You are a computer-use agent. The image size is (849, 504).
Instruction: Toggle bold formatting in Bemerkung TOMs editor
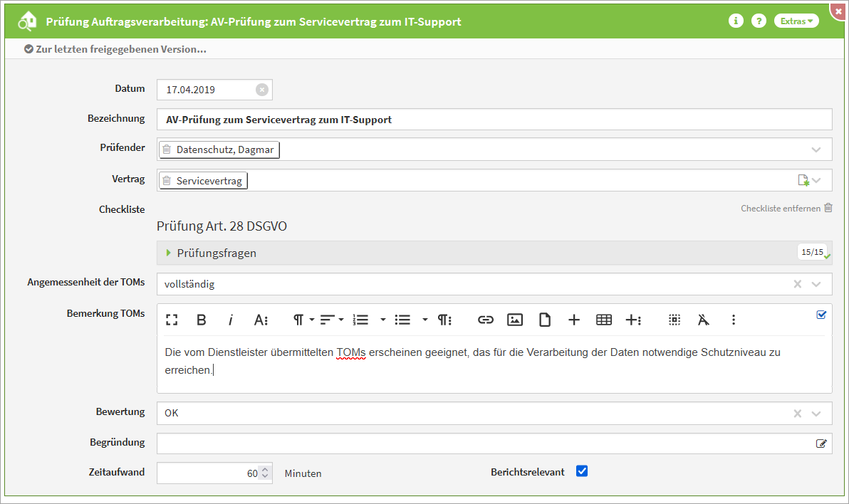(x=202, y=320)
